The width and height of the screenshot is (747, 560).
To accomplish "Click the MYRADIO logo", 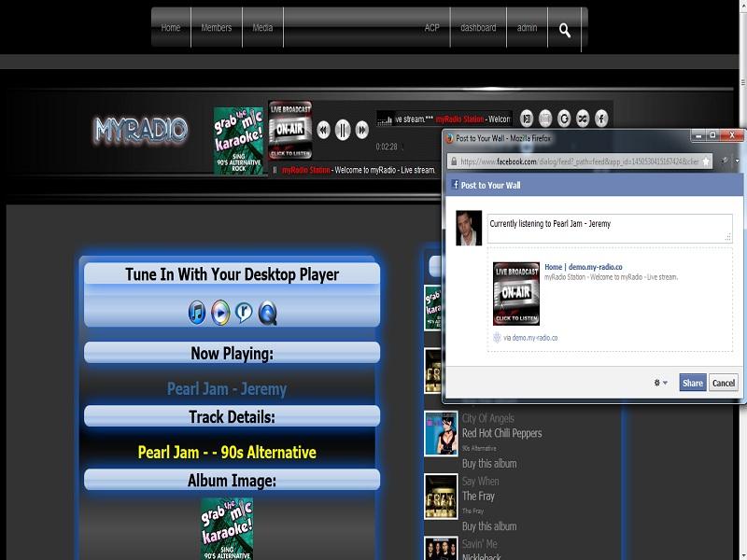I will pyautogui.click(x=141, y=130).
